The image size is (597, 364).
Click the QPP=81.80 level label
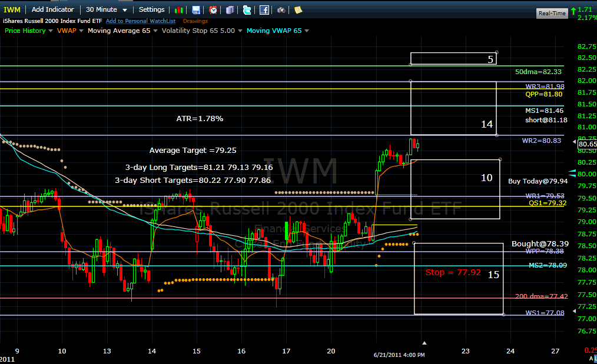click(x=543, y=94)
